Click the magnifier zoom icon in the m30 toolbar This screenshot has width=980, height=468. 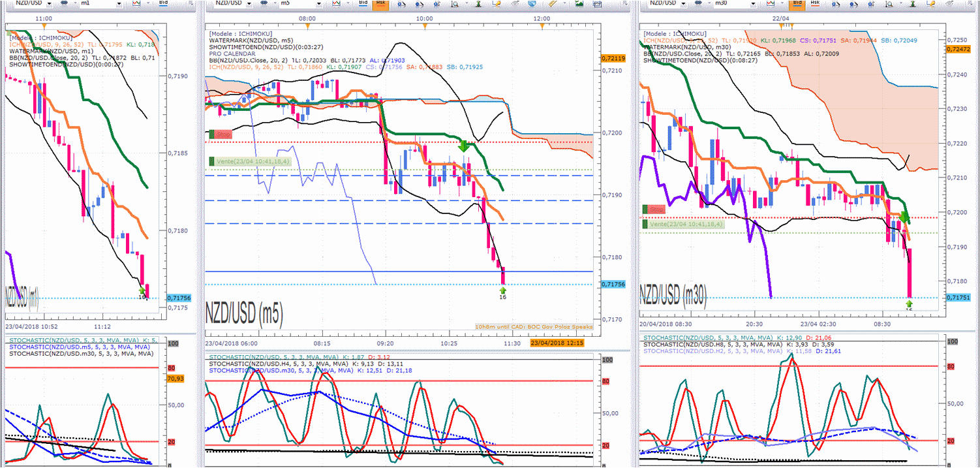[890, 4]
